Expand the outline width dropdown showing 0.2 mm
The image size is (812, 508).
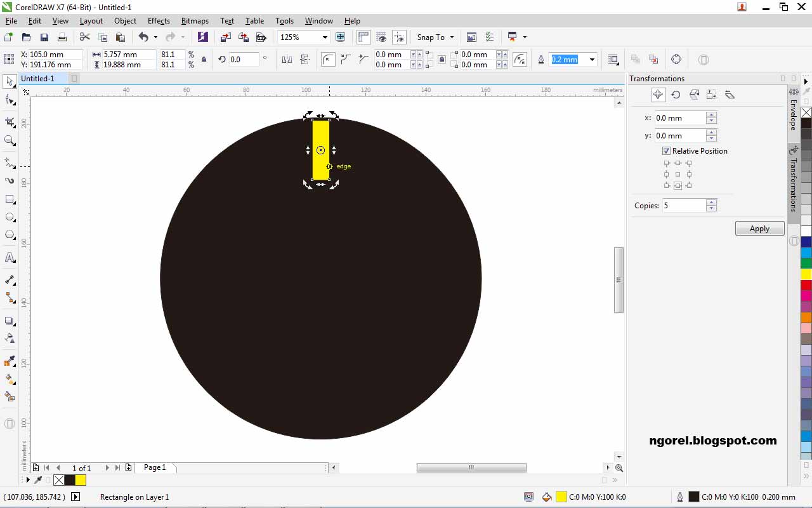pos(591,59)
